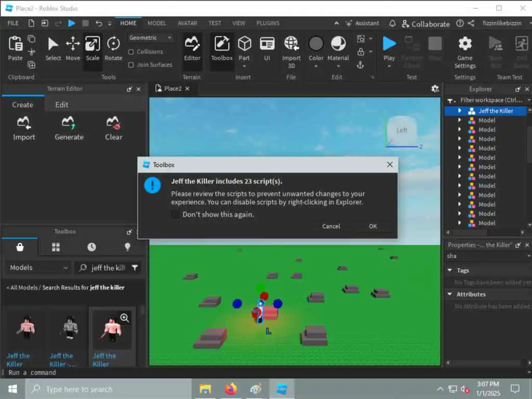Open the Toolbox Inventory grid tab
The image size is (532, 399).
[x=56, y=247]
